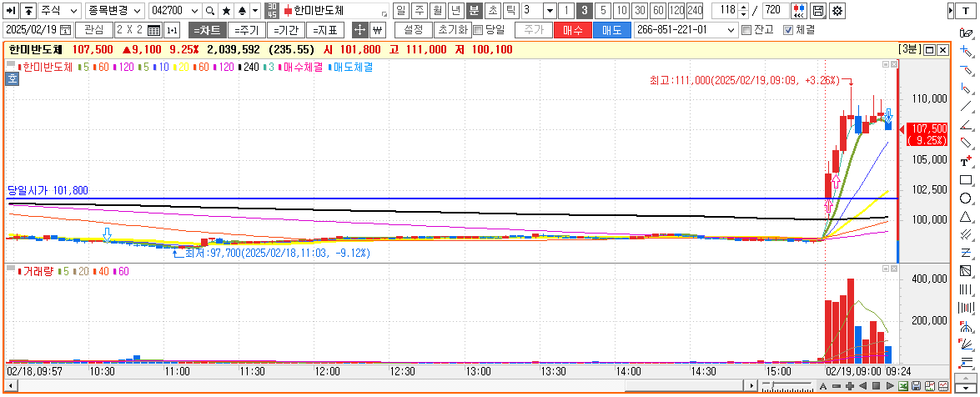Play chart forward with right triangle
Screen dimensions: 980x397
click(x=889, y=386)
